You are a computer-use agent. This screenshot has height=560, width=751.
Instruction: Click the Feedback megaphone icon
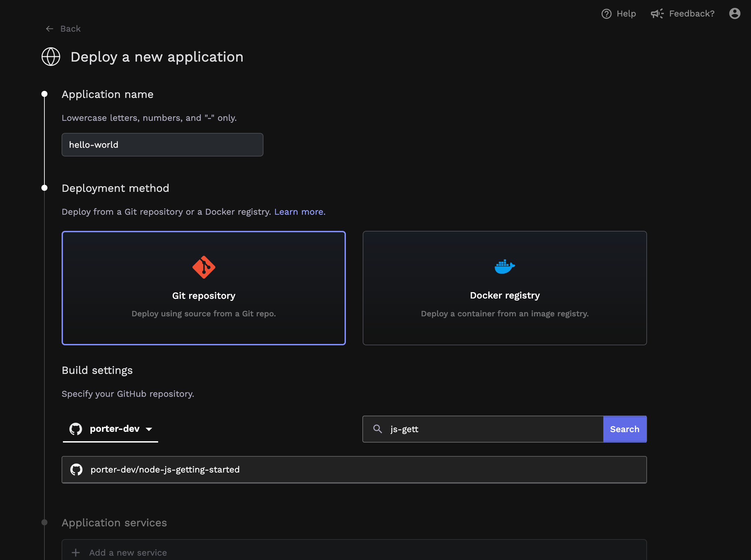pyautogui.click(x=657, y=14)
